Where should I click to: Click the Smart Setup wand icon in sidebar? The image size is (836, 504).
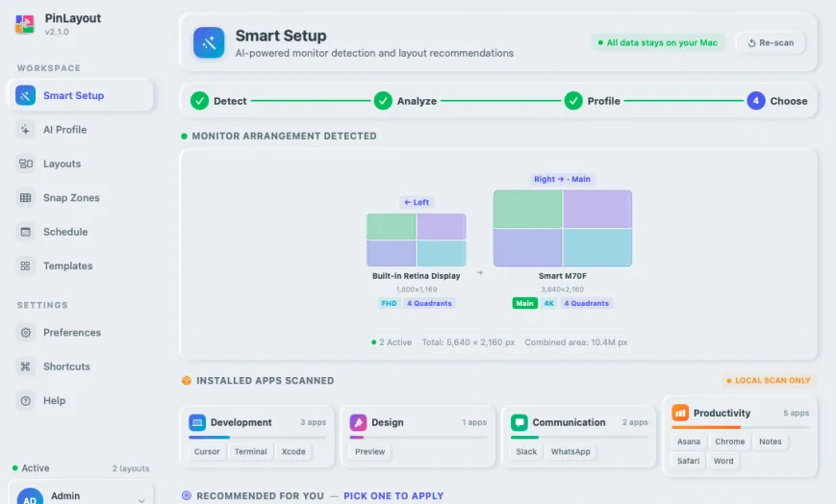pos(25,95)
